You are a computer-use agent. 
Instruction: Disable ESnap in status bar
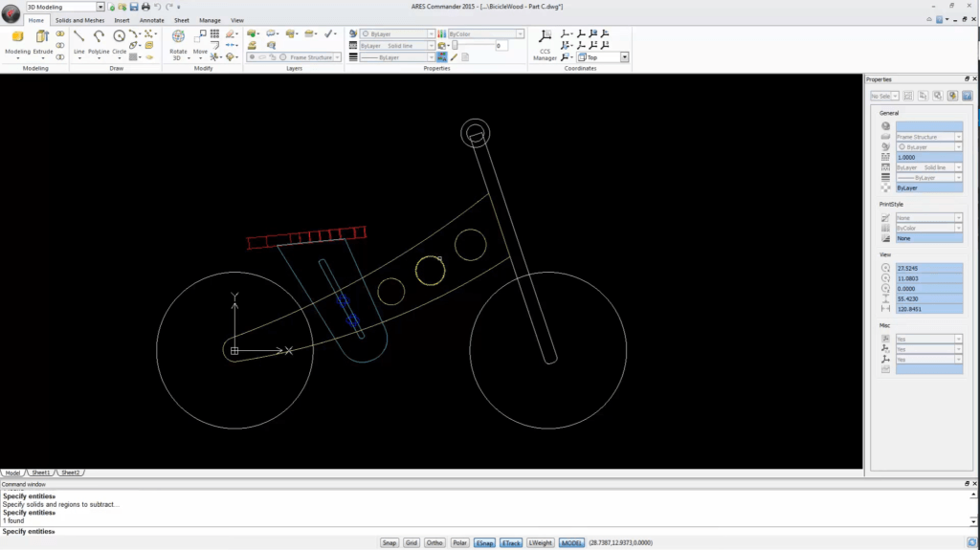[484, 543]
